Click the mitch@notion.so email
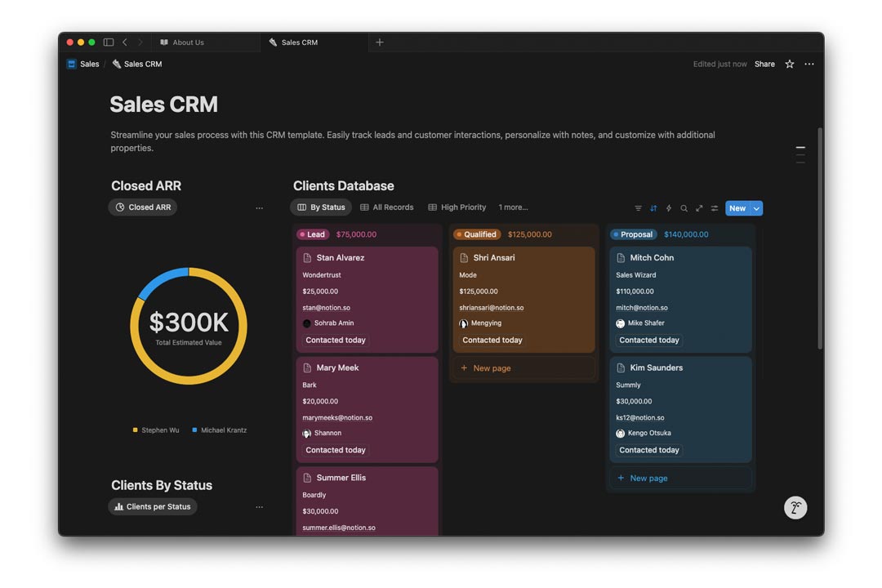The width and height of the screenshot is (882, 588). (642, 308)
